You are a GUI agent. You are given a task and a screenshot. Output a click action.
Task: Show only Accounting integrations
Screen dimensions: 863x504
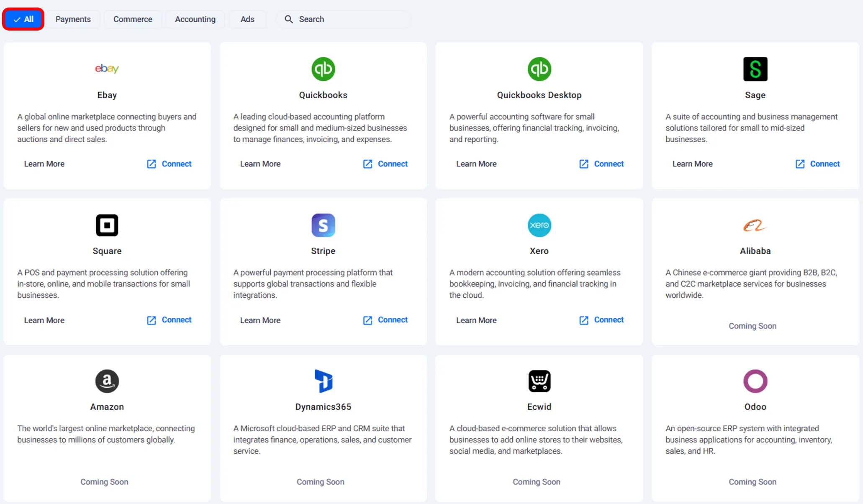tap(195, 19)
